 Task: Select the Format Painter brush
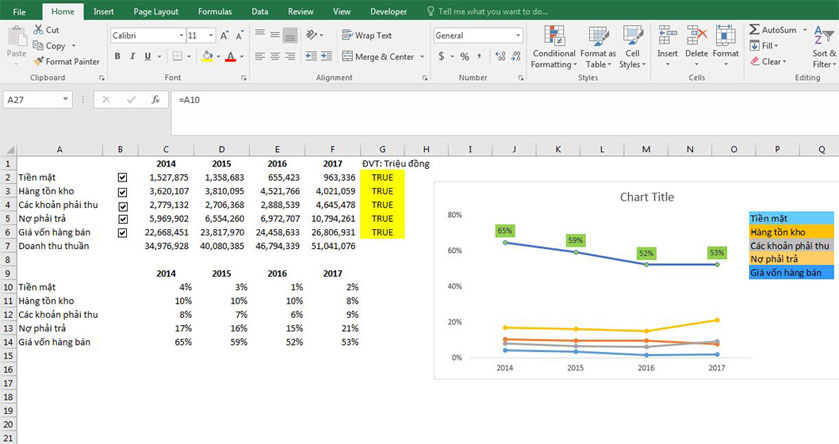tap(39, 62)
